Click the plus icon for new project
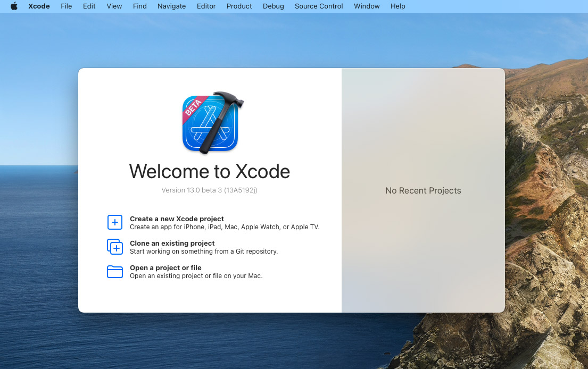The width and height of the screenshot is (588, 369). pos(115,222)
